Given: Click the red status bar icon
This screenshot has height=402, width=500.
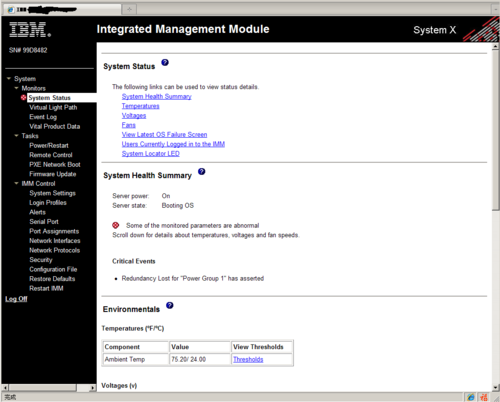Looking at the screenshot, I should pos(484,397).
